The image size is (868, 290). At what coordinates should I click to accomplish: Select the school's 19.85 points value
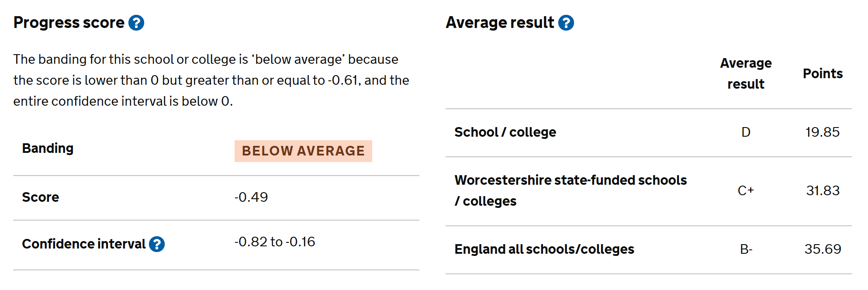pos(823,132)
